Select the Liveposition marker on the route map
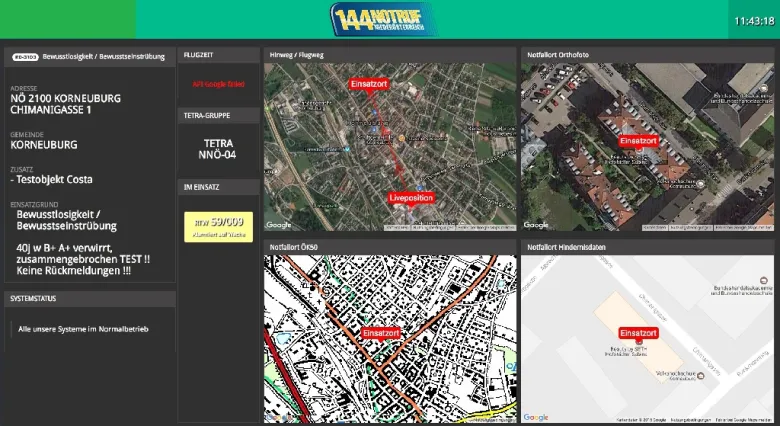Image resolution: width=780 pixels, height=426 pixels. [411, 198]
